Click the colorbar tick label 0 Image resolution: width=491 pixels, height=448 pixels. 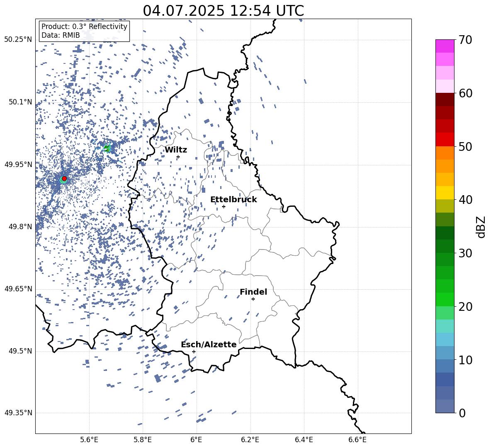pos(462,413)
